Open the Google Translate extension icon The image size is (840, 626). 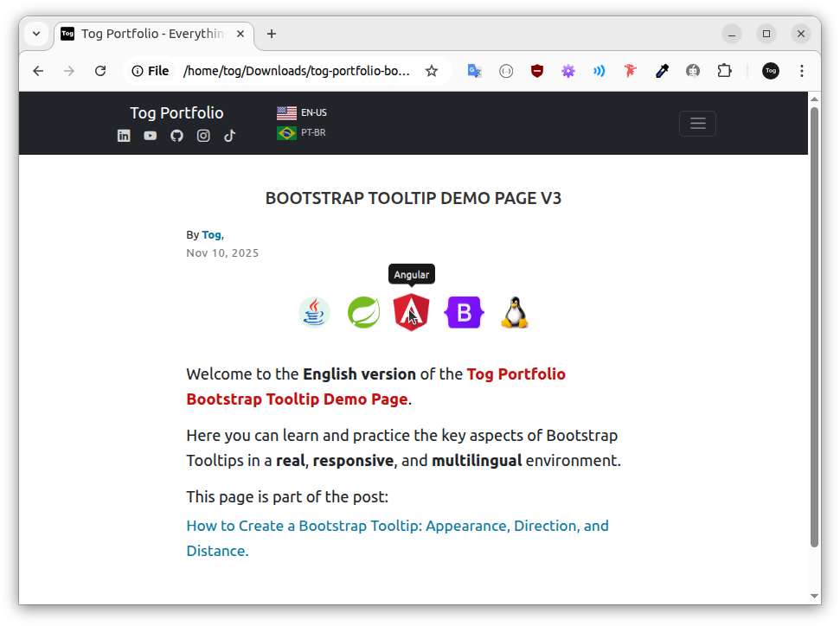475,71
